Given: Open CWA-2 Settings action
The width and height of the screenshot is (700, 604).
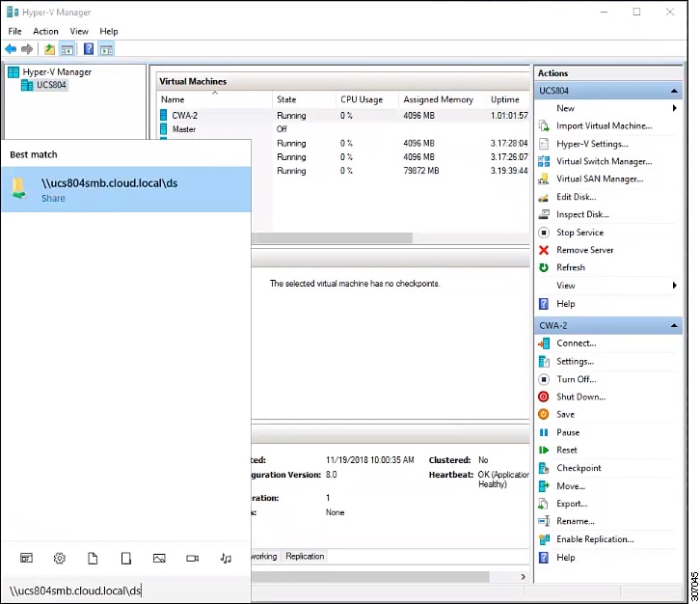Looking at the screenshot, I should pyautogui.click(x=575, y=362).
